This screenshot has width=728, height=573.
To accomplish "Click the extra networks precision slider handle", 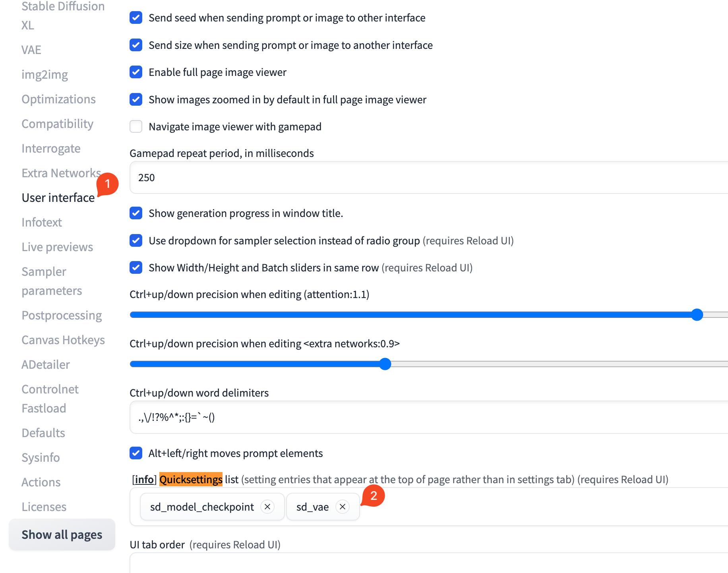I will 385,364.
